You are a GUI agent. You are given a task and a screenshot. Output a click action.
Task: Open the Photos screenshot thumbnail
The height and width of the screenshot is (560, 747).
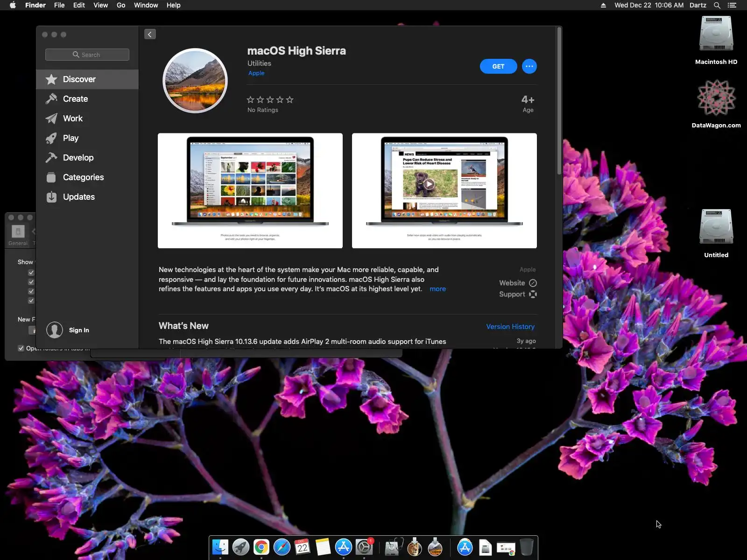(x=250, y=191)
